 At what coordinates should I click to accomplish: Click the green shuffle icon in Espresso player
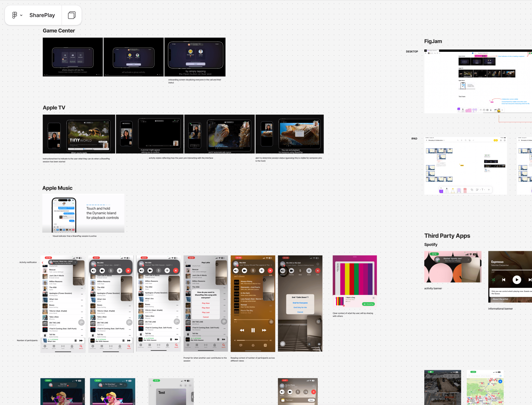coord(493,280)
